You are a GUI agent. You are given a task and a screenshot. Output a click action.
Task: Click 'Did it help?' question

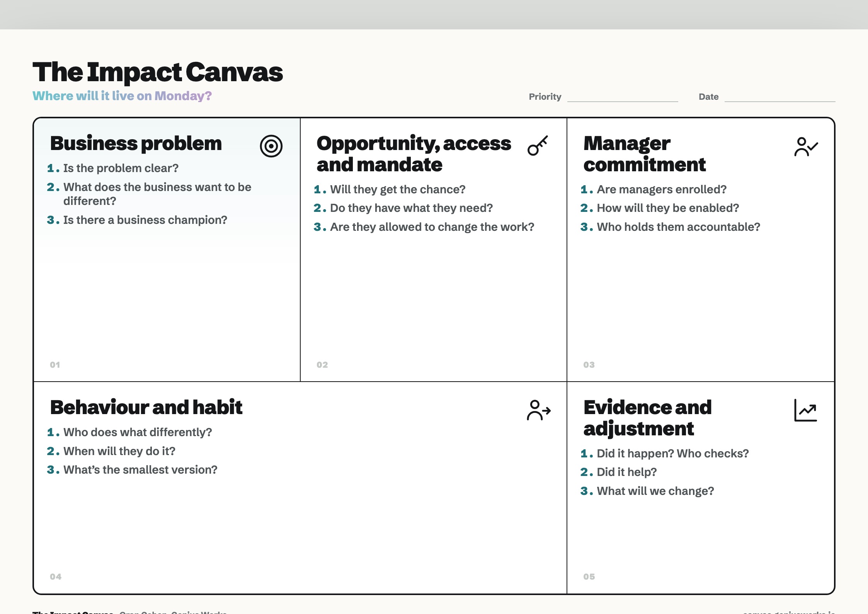[627, 472]
